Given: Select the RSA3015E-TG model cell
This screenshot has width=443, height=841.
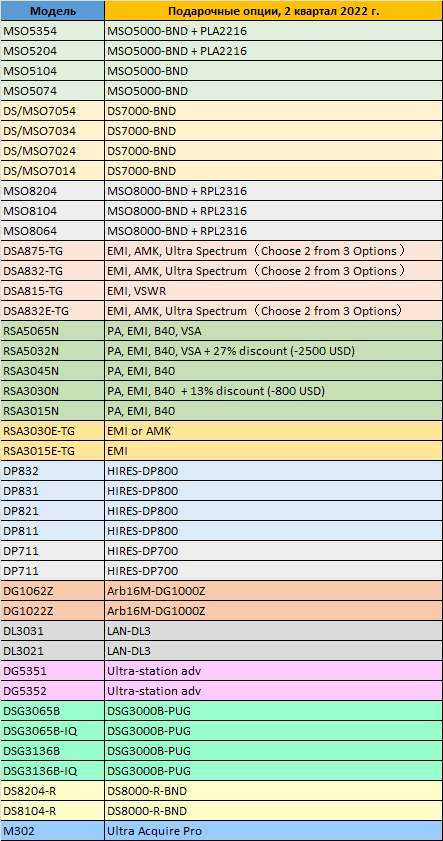Looking at the screenshot, I should [x=53, y=451].
